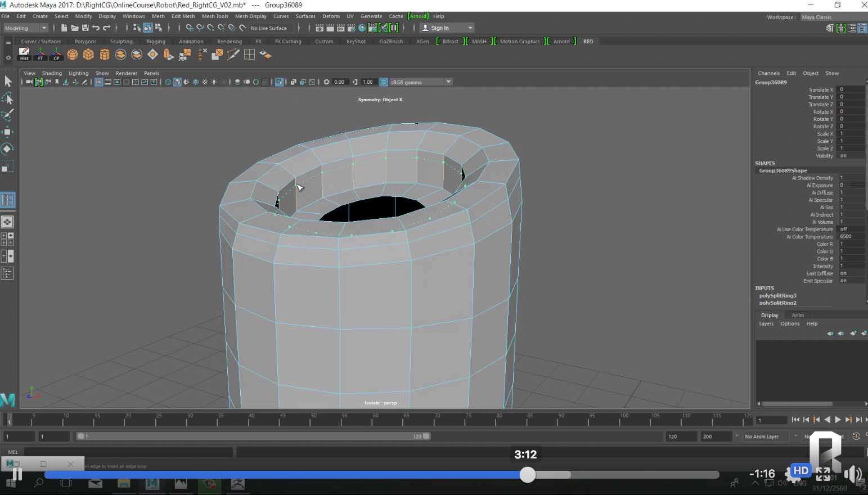The width and height of the screenshot is (868, 495).
Task: Click the polygon sphere shelf icon
Action: [73, 55]
